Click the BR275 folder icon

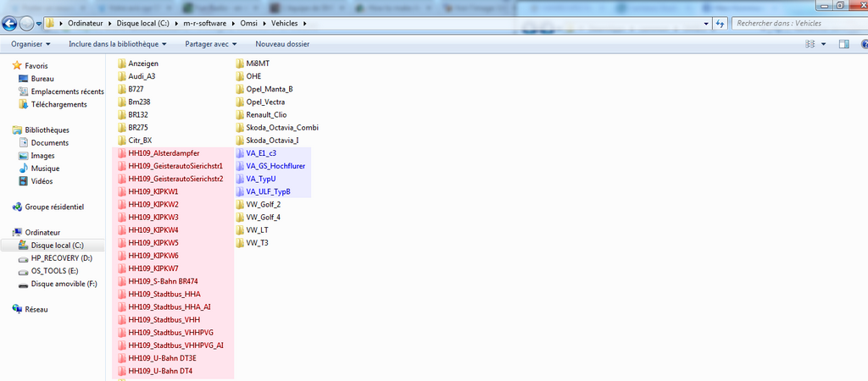122,127
